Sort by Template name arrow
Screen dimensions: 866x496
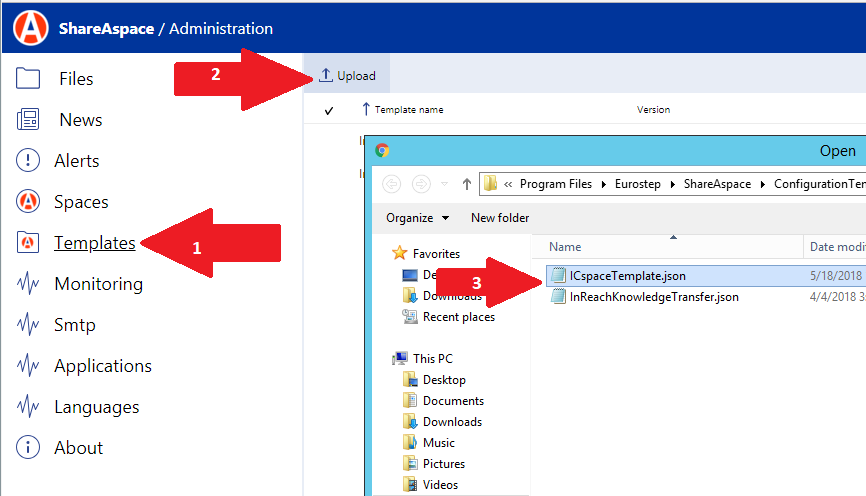click(366, 109)
